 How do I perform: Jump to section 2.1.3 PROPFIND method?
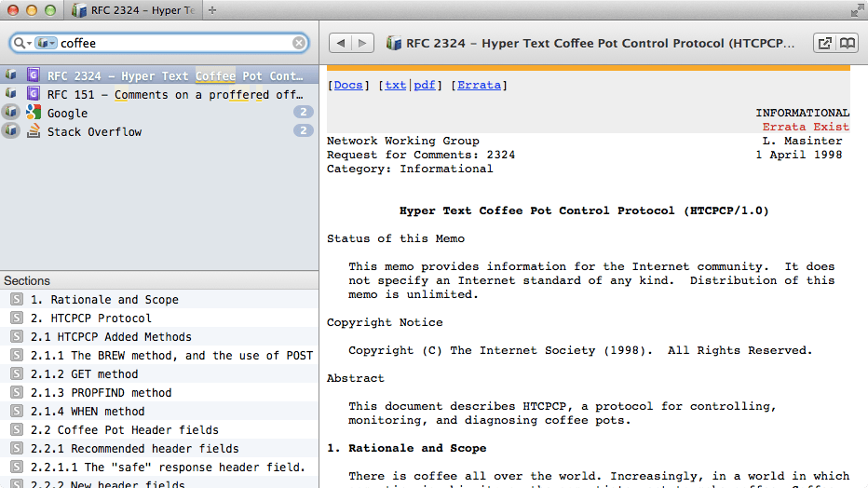pyautogui.click(x=159, y=393)
